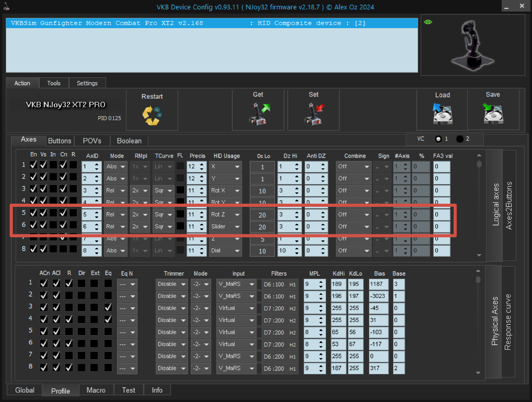Click logical axes scrollbar down arrow

[479, 255]
